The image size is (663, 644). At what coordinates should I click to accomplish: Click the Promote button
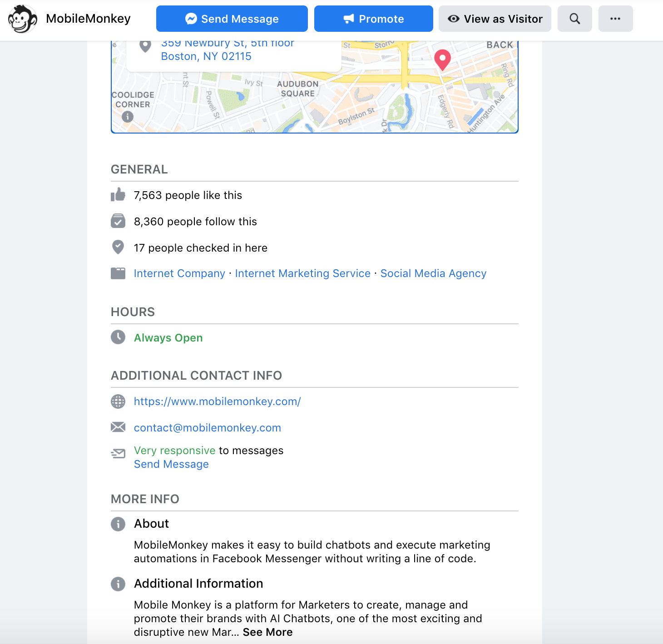point(373,19)
